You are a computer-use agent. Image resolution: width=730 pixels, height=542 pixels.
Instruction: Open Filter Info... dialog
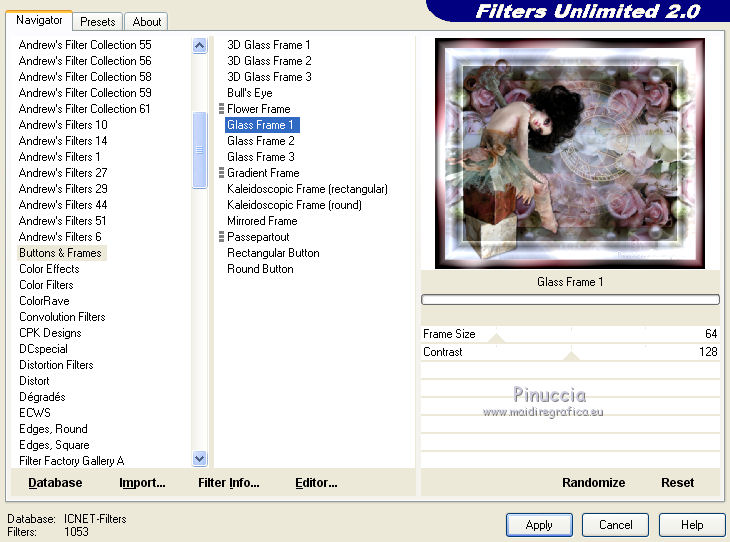pyautogui.click(x=229, y=483)
